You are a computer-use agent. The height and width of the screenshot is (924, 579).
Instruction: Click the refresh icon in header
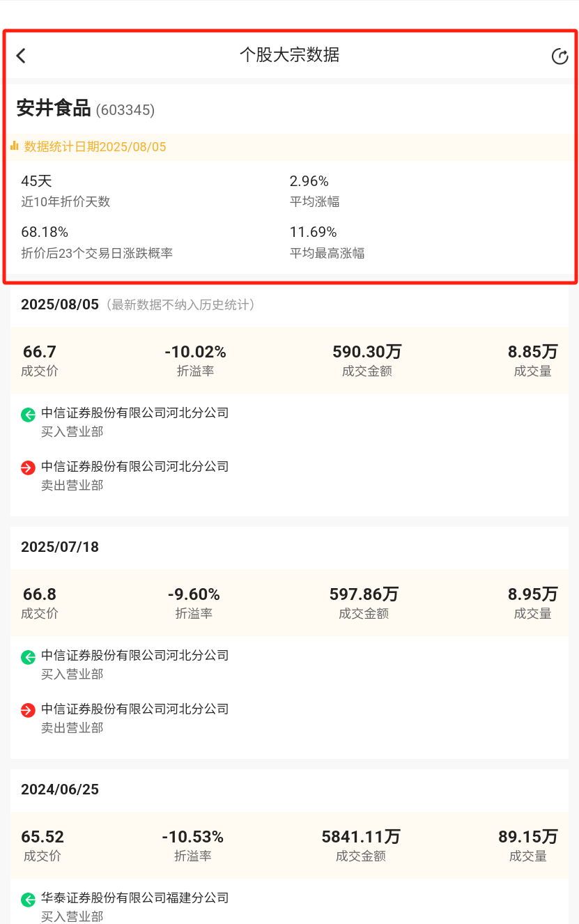[x=559, y=56]
